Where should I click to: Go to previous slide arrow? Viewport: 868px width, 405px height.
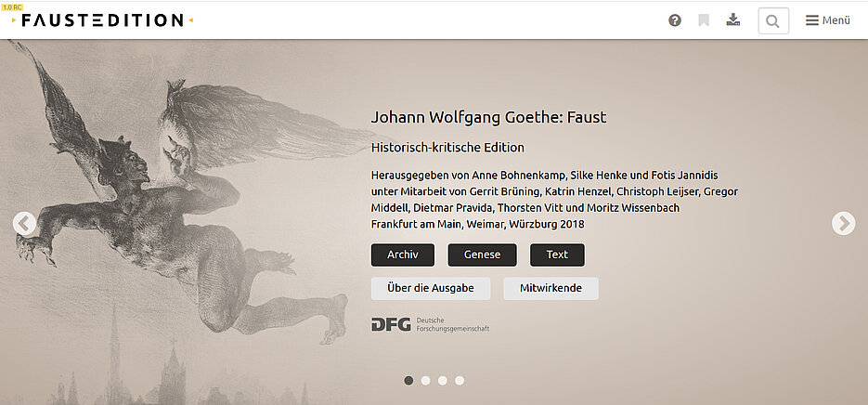[24, 223]
